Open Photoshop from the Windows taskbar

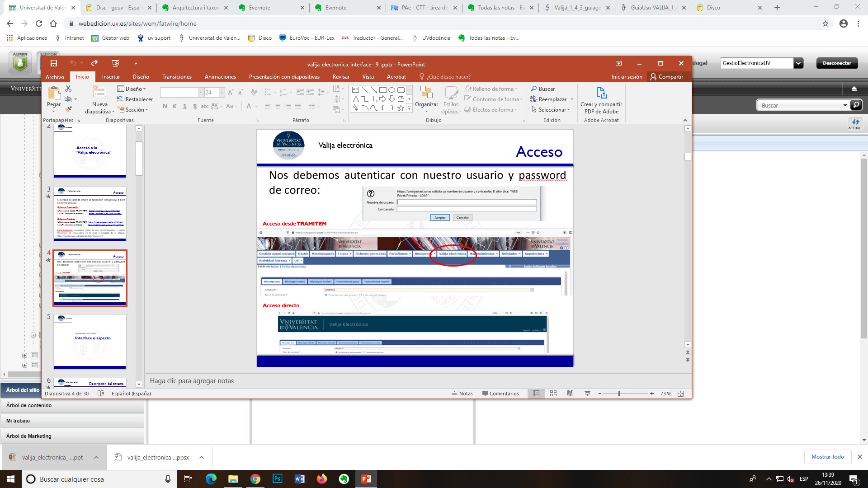point(277,479)
